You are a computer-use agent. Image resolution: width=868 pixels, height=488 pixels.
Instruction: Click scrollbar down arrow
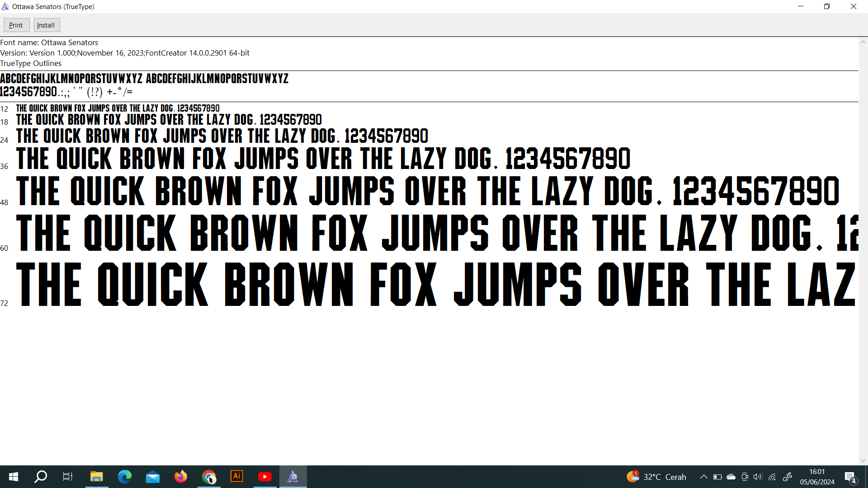(x=863, y=460)
